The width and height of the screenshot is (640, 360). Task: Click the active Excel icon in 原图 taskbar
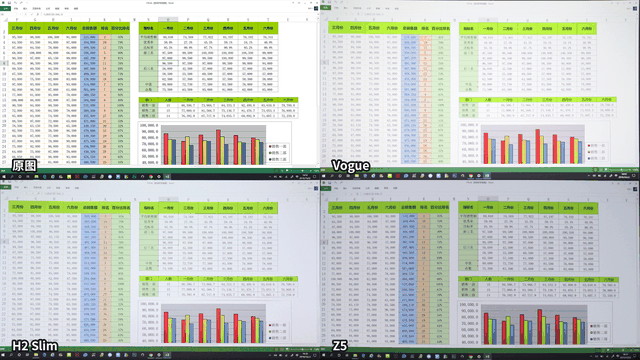point(167,177)
